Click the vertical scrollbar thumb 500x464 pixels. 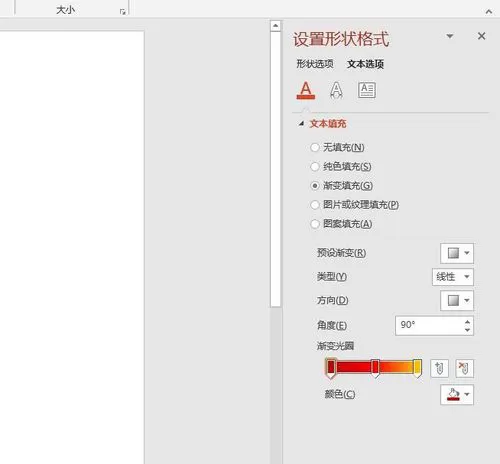(275, 169)
